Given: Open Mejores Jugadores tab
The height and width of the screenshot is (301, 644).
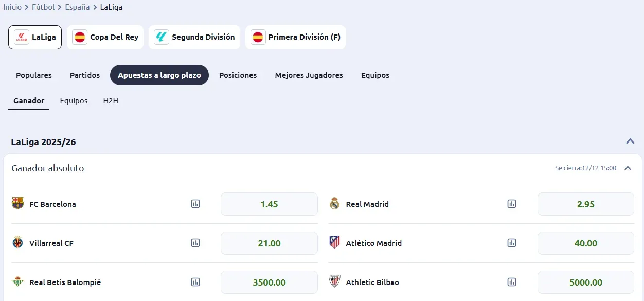Looking at the screenshot, I should (x=309, y=75).
